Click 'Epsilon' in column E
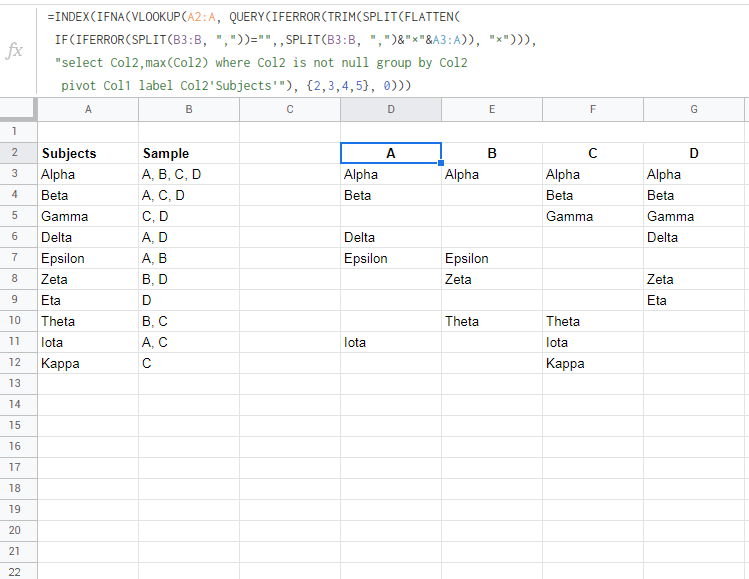Screen dimensions: 749x579 click(492, 258)
